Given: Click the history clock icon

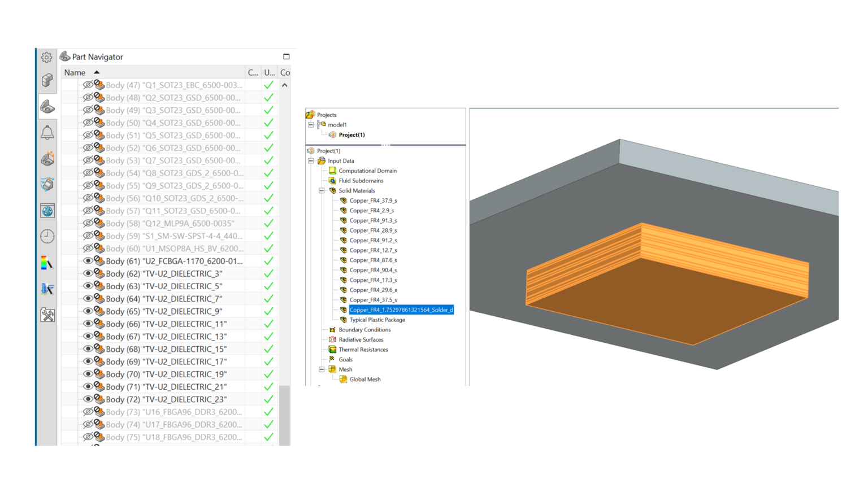Looking at the screenshot, I should pos(47,236).
